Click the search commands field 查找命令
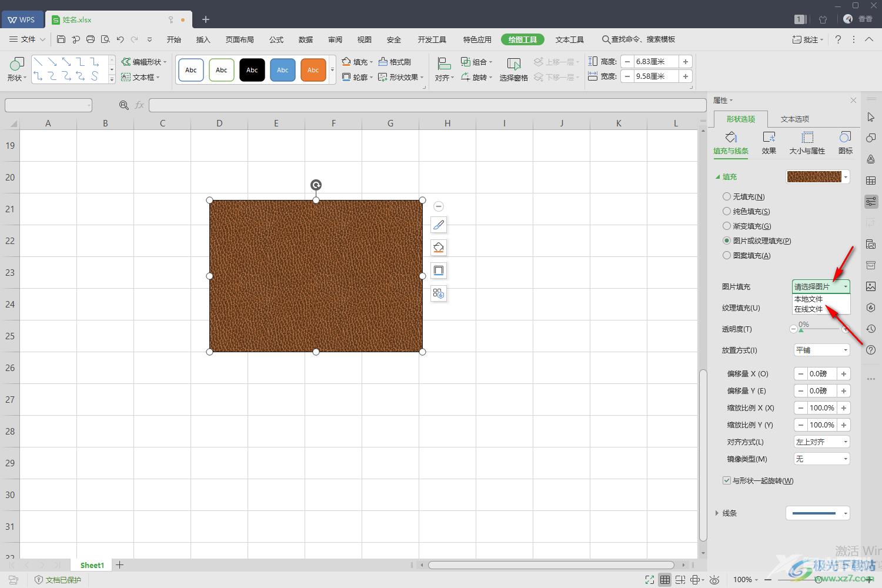The height and width of the screenshot is (588, 882). 639,39
